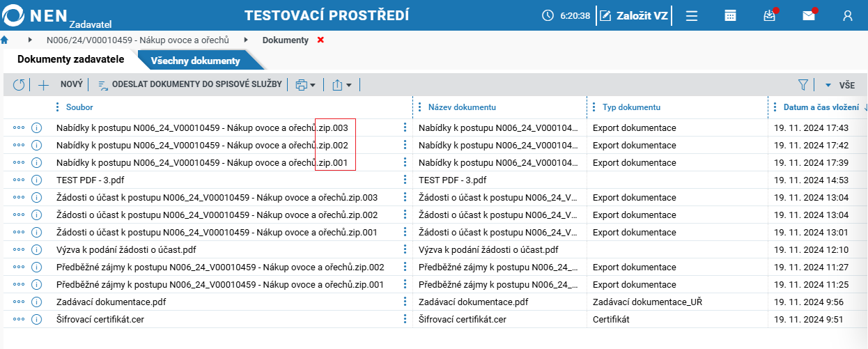Open three-dots actions for TEST PDF - 3.pdf row
The height and width of the screenshot is (349, 868).
pos(19,180)
